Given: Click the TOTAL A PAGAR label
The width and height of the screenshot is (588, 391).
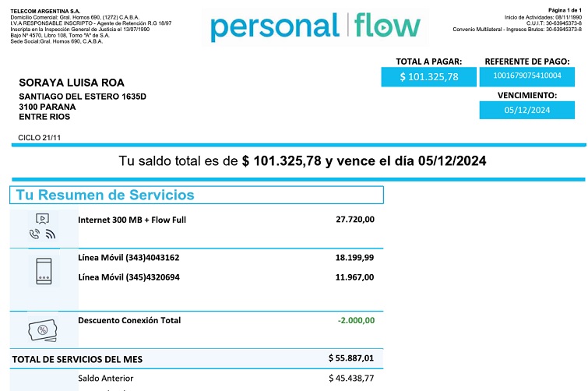Looking at the screenshot, I should pos(428,62).
